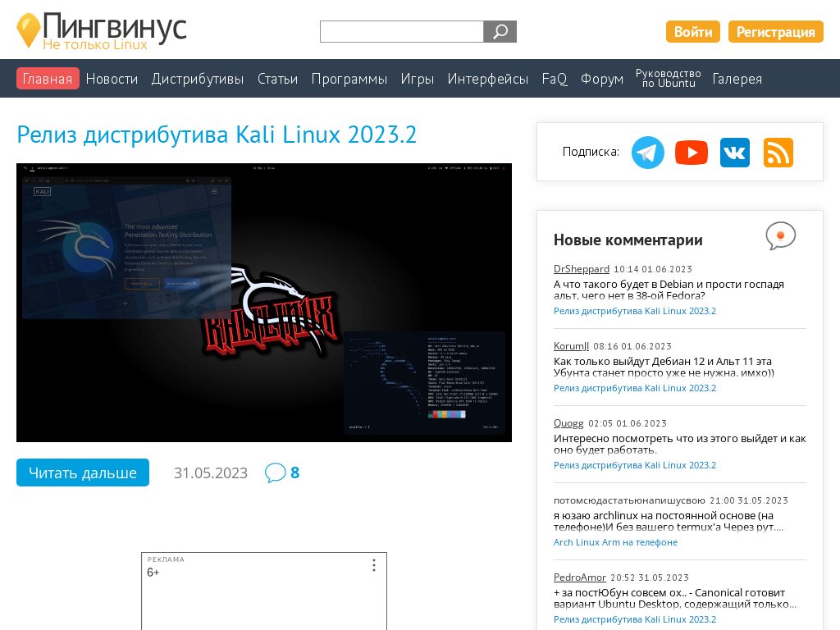This screenshot has height=630, width=840.
Task: Open the RSS feed icon
Action: [x=778, y=153]
